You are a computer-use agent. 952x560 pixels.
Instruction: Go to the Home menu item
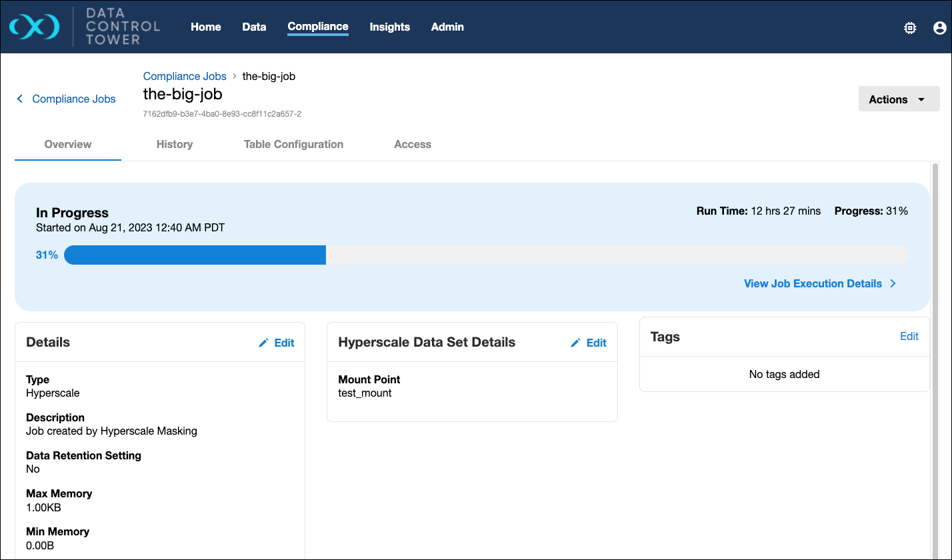pyautogui.click(x=205, y=27)
